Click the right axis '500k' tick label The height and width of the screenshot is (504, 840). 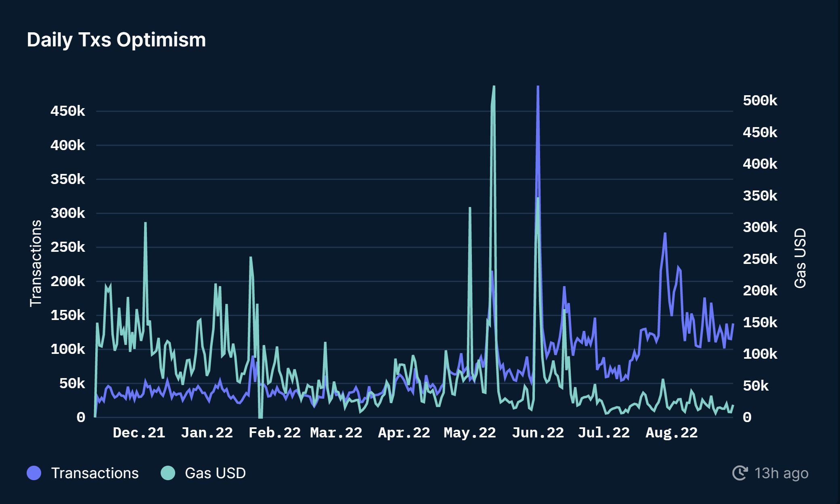(x=760, y=100)
